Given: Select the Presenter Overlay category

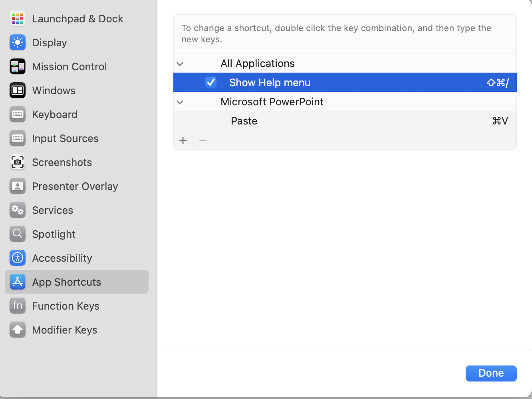Looking at the screenshot, I should point(75,186).
